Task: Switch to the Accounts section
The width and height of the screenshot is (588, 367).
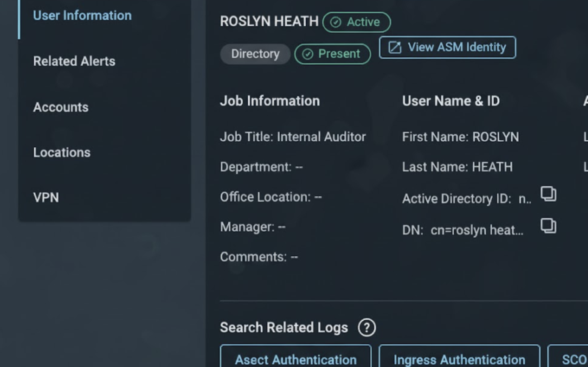Action: (61, 107)
